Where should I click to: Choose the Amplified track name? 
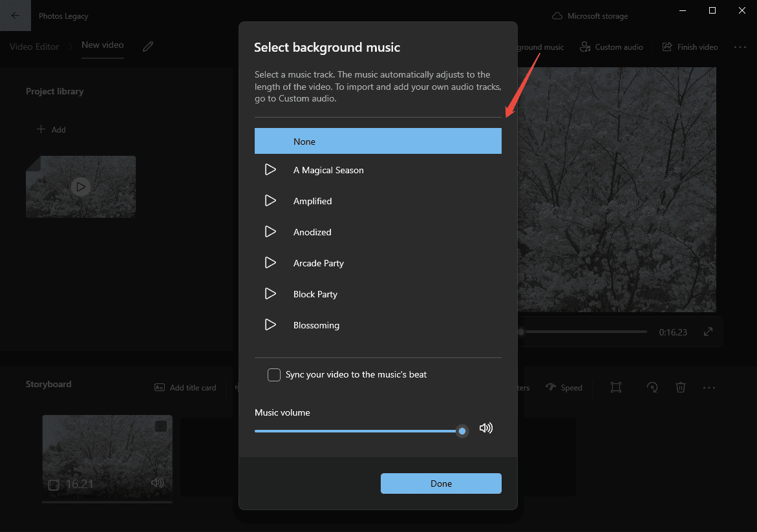312,201
